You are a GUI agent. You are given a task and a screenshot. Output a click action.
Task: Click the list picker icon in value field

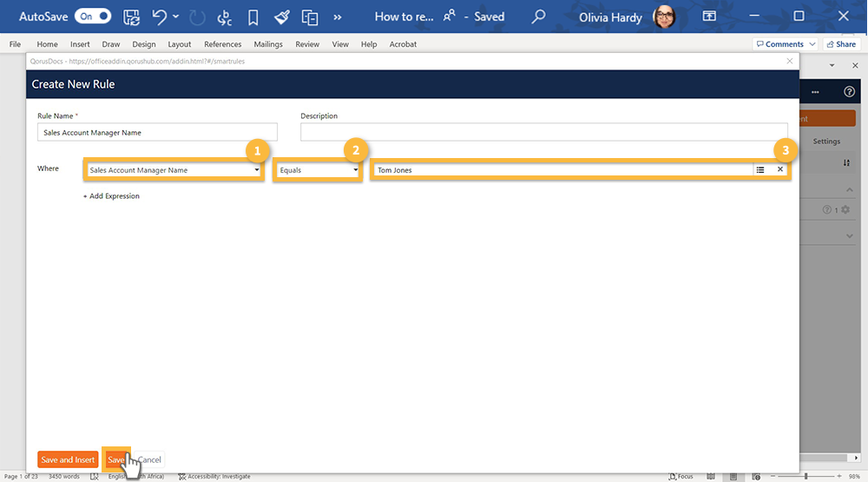click(760, 170)
